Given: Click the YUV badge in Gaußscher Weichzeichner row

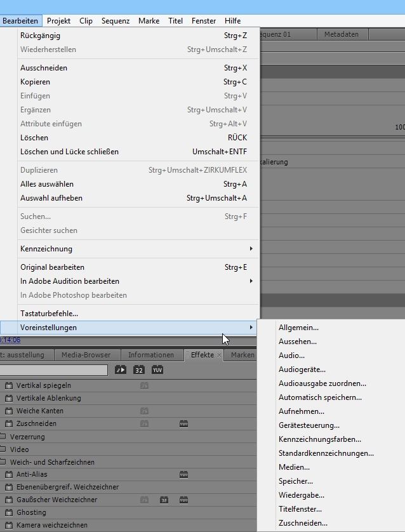Looking at the screenshot, I should point(183,500).
